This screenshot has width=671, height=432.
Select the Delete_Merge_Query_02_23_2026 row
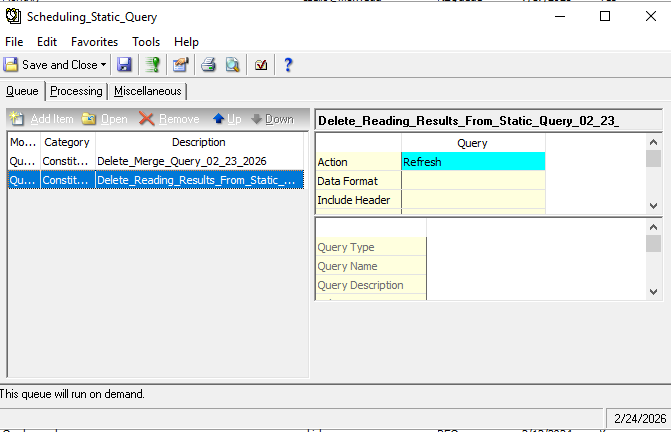click(156, 161)
